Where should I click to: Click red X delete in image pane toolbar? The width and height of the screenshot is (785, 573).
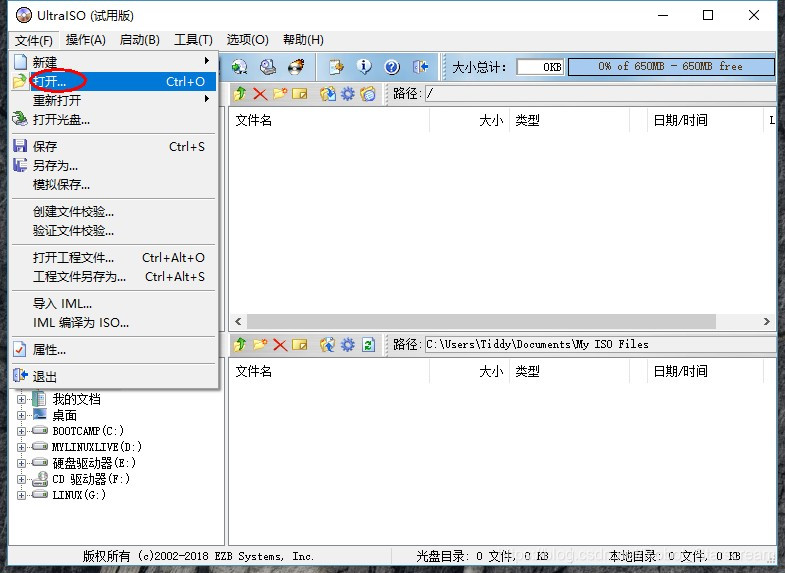pos(260,94)
